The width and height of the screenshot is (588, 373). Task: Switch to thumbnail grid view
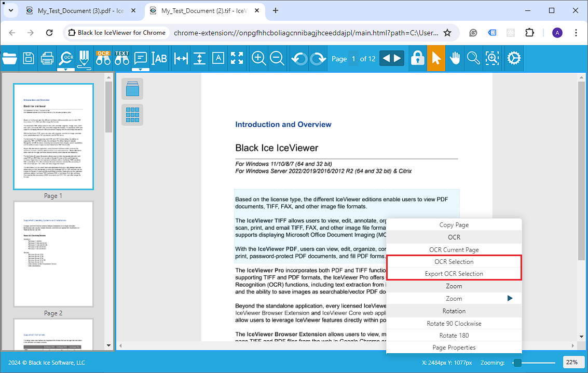tap(132, 114)
